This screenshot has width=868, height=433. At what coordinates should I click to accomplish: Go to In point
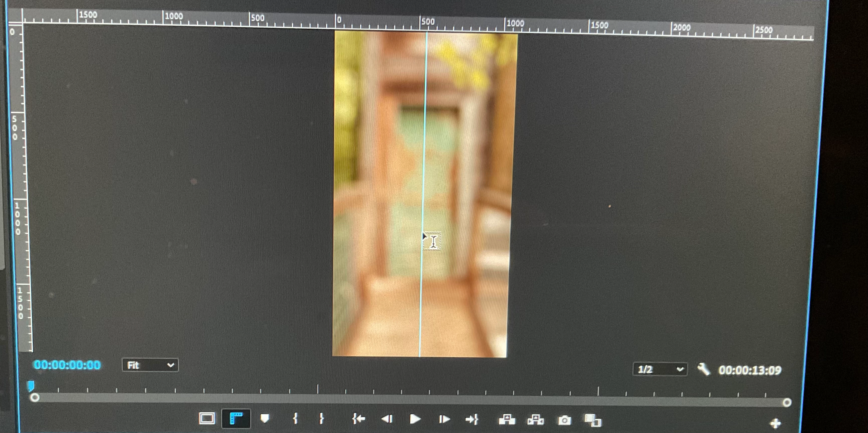(x=358, y=419)
